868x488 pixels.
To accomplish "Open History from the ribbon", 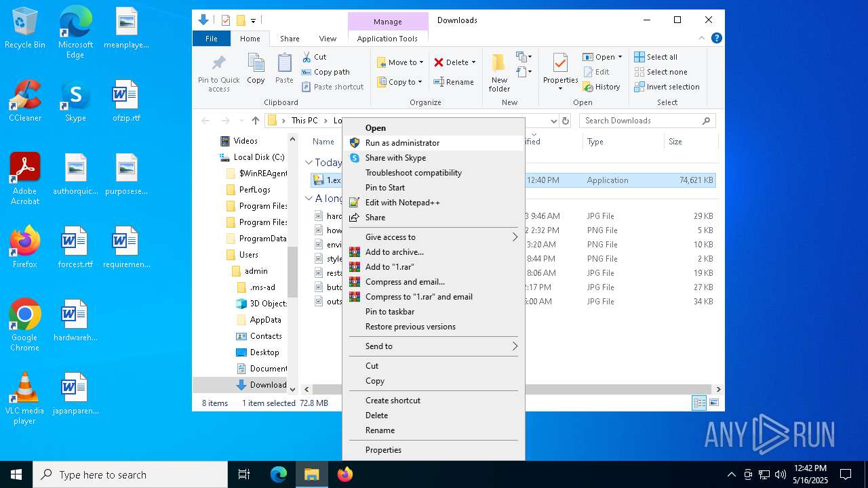I will (x=601, y=87).
